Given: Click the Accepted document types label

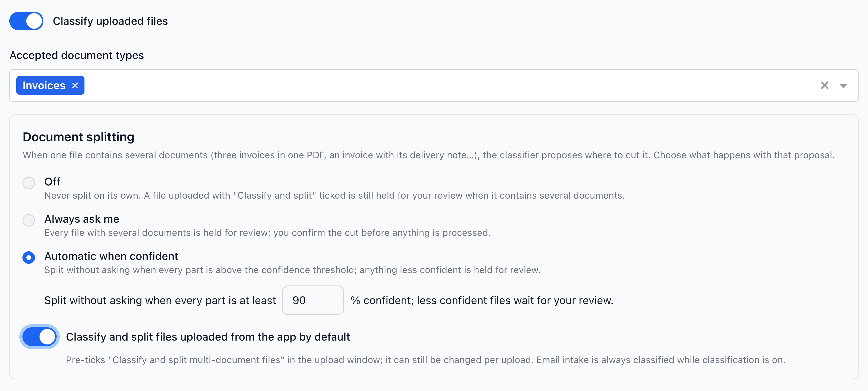Looking at the screenshot, I should point(76,55).
